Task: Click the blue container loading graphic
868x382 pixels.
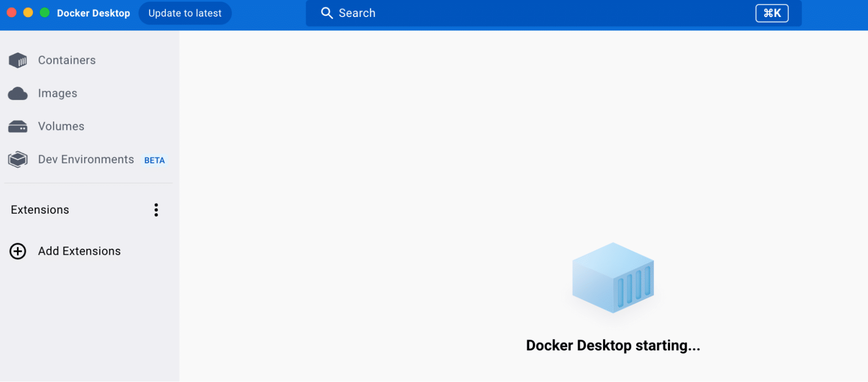Action: (x=613, y=278)
